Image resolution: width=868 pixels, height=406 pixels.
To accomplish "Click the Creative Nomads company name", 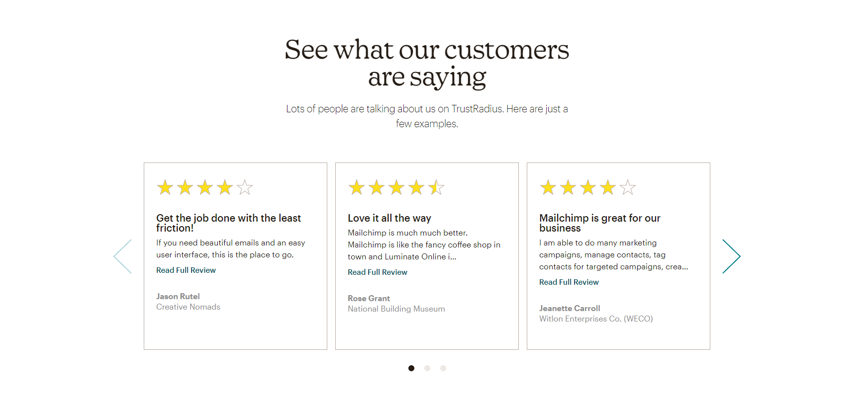I will pyautogui.click(x=188, y=307).
